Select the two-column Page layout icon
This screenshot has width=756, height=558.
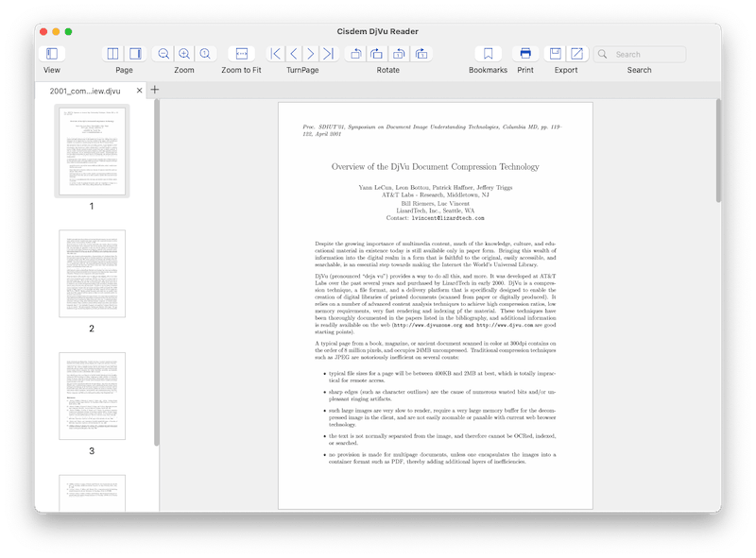coord(112,54)
